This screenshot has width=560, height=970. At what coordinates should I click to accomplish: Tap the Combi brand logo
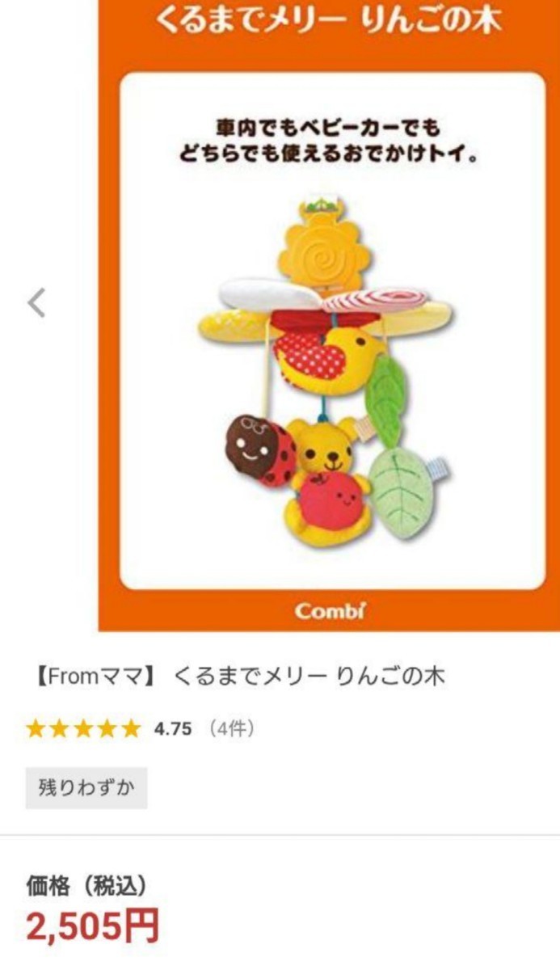click(330, 610)
